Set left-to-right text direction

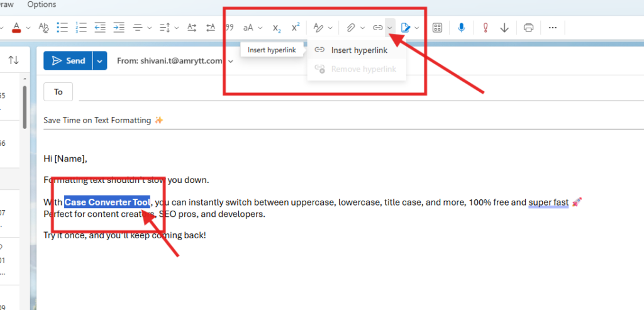click(x=192, y=28)
